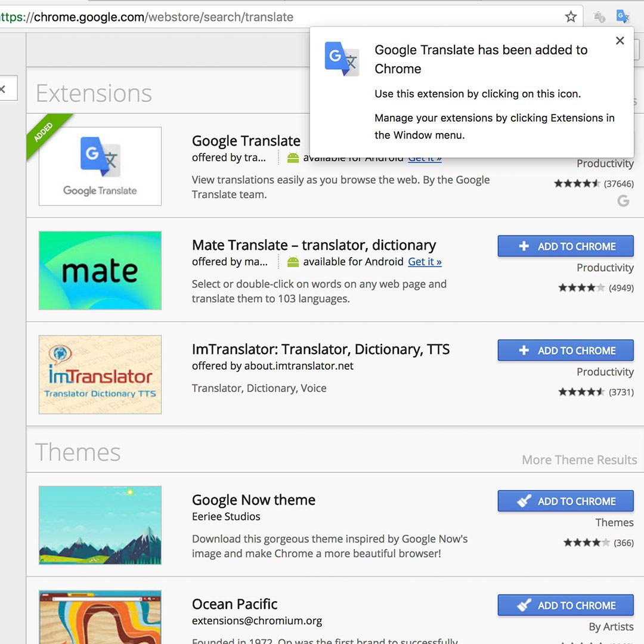
Task: Click the Themes category under Google Now theme
Action: click(x=614, y=522)
